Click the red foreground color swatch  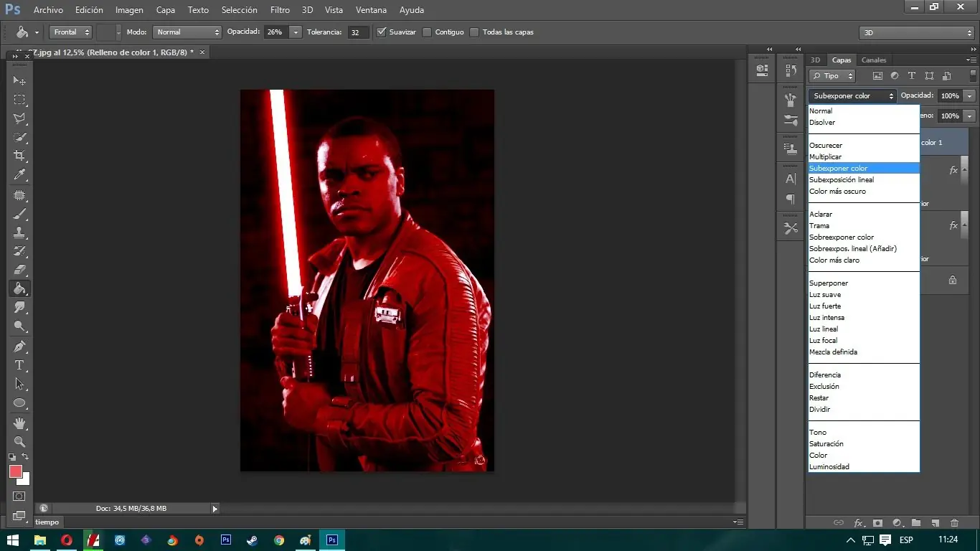click(15, 471)
